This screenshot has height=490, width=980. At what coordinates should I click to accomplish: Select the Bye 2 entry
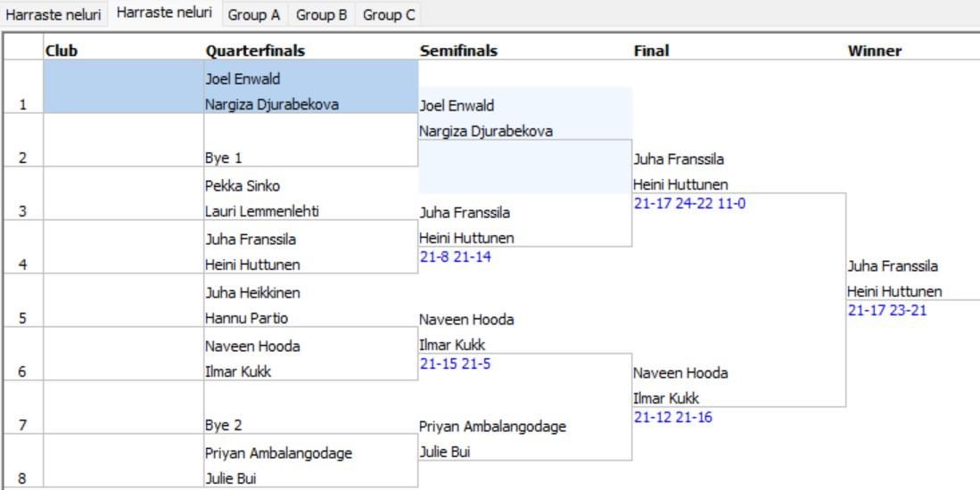(x=224, y=425)
